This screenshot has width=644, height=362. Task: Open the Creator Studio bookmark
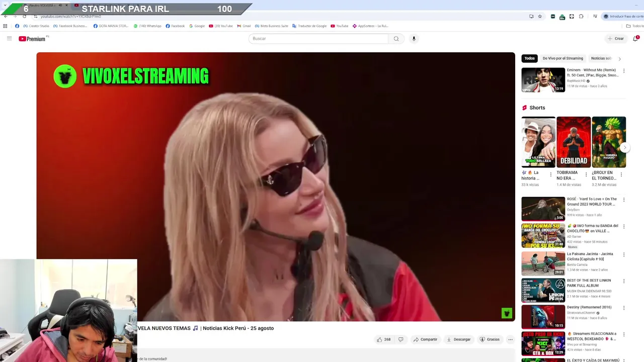(x=36, y=26)
